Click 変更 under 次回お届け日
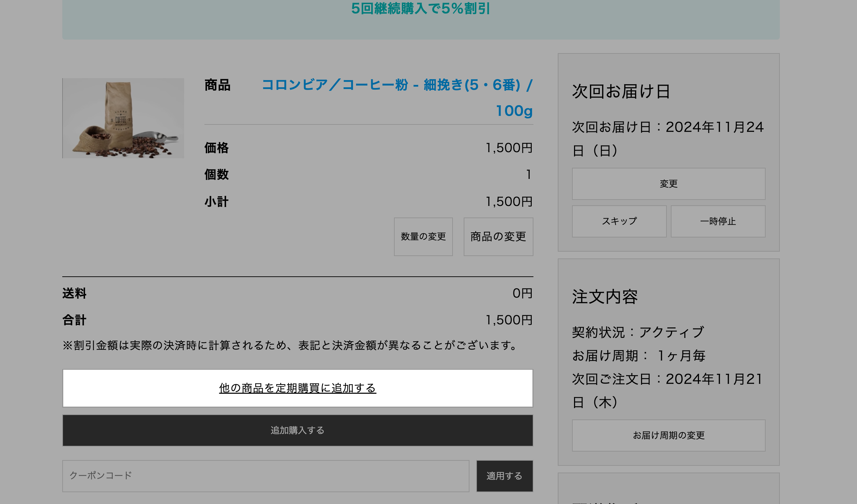Viewport: 857px width, 504px height. coord(668,184)
